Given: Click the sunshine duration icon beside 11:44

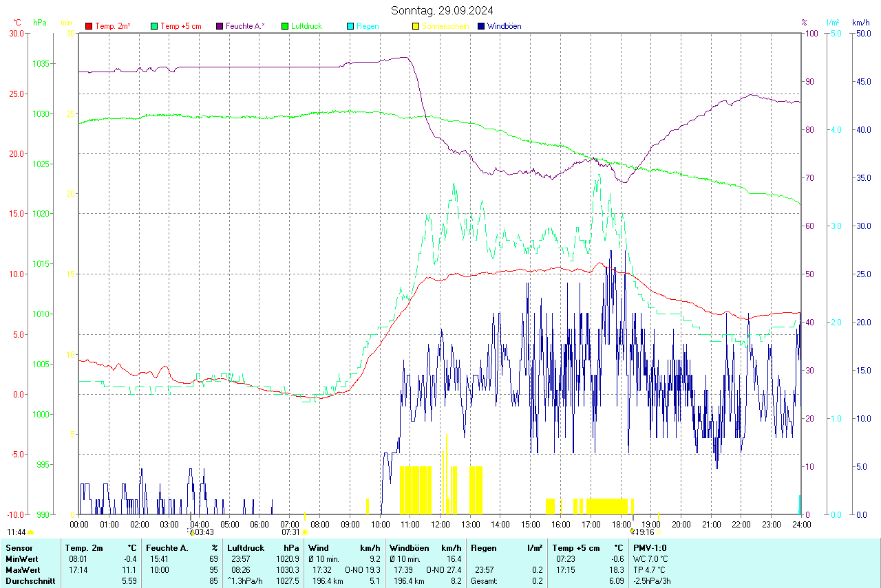Looking at the screenshot, I should pos(31,532).
